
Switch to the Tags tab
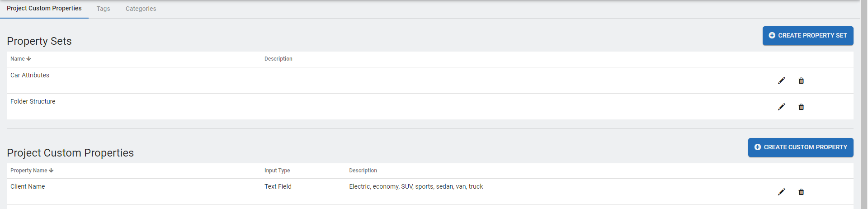(x=103, y=9)
